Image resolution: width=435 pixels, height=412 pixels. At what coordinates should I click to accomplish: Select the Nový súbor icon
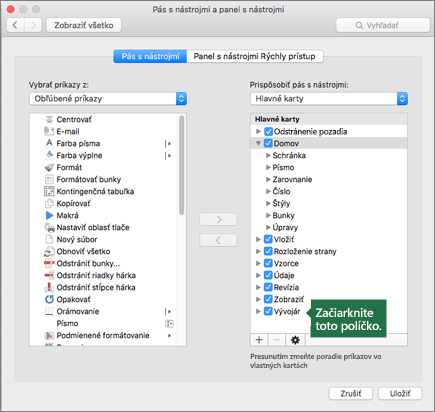[49, 239]
